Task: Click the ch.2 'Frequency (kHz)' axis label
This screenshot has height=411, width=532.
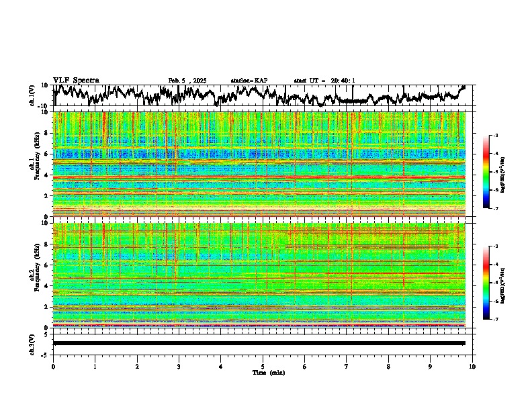Action: coord(37,267)
